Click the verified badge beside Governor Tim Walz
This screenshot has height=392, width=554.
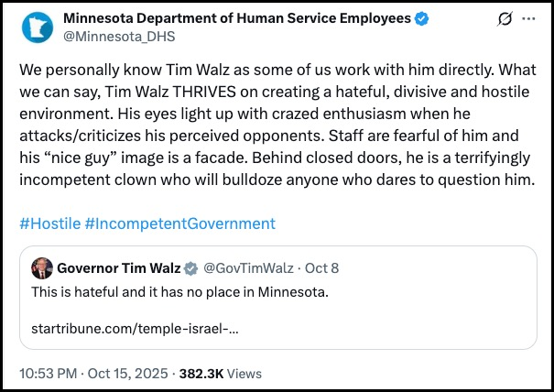(190, 268)
